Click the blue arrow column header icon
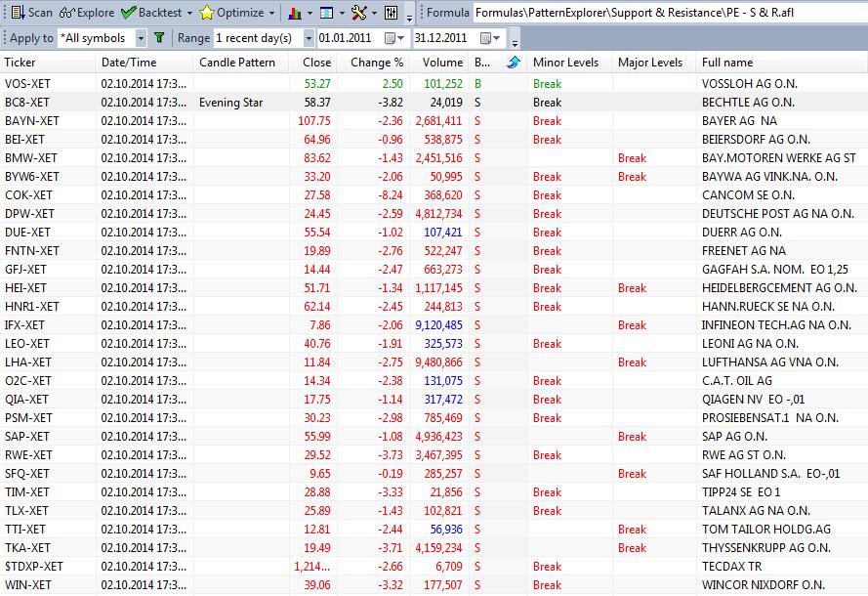The height and width of the screenshot is (596, 868). 514,62
